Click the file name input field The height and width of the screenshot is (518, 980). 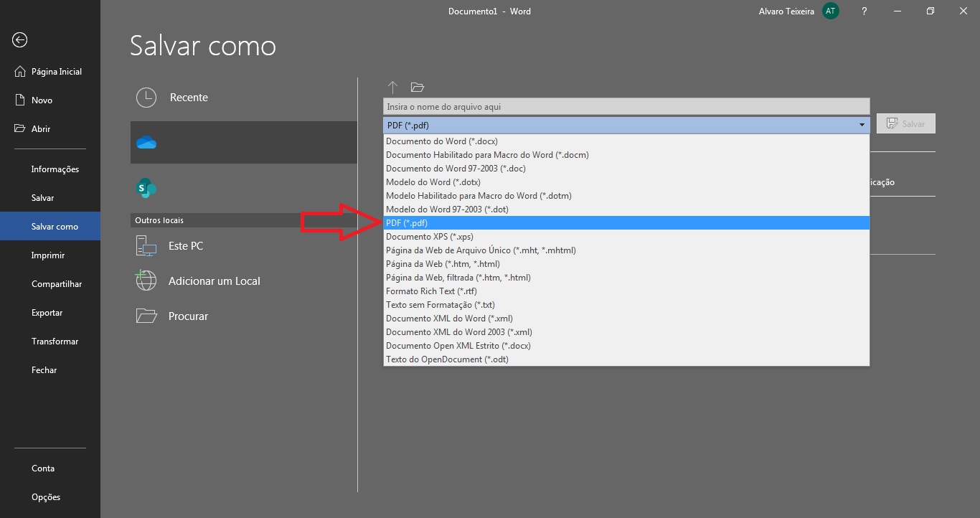(624, 105)
